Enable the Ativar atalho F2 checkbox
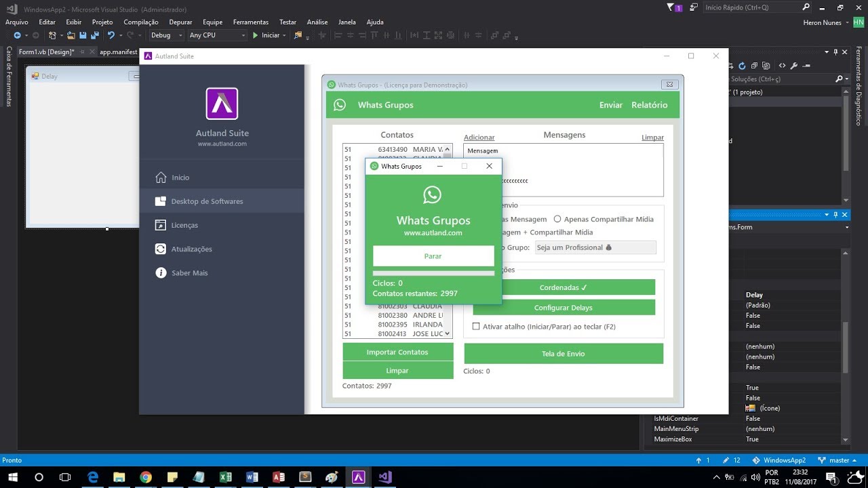 476,327
